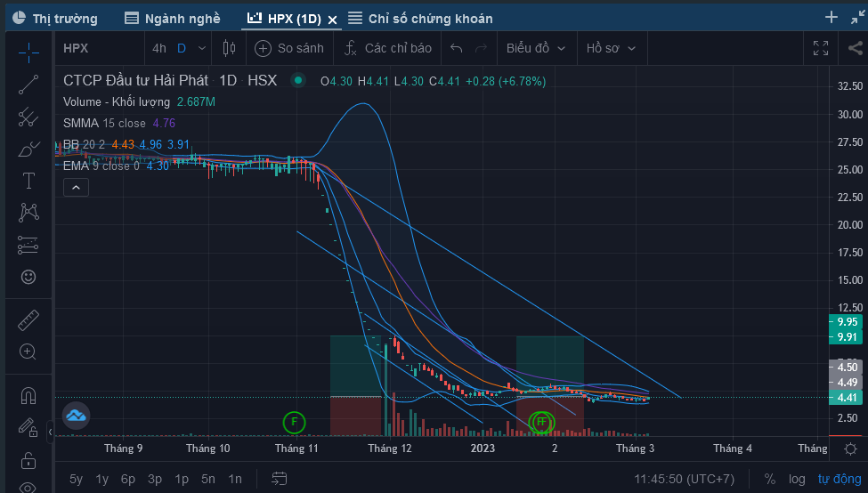
Task: Click the Volume - Khối lượng legend
Action: coord(117,101)
